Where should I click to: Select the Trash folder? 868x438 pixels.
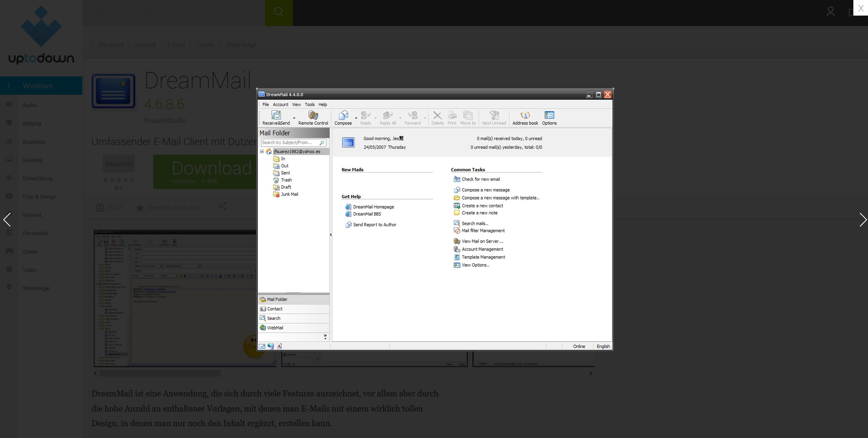283,180
